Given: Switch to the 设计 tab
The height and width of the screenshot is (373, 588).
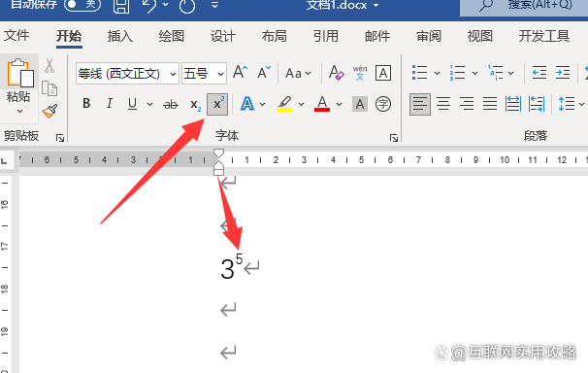Looking at the screenshot, I should [223, 36].
